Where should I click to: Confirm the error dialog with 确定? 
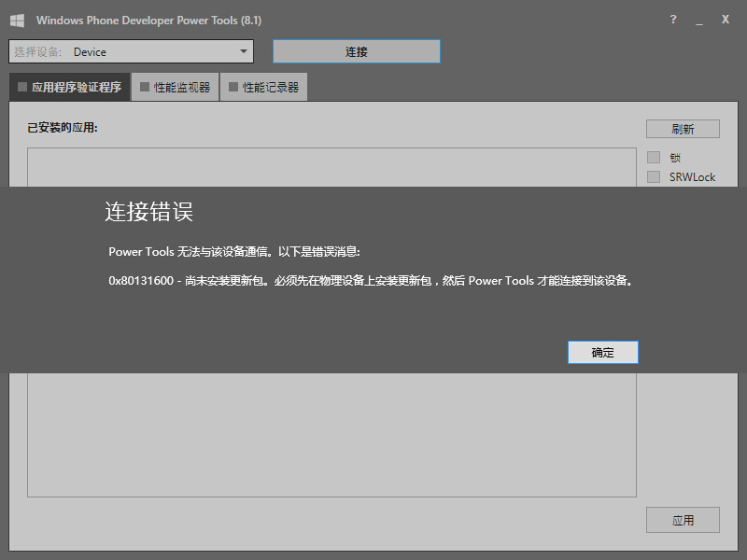(x=602, y=353)
